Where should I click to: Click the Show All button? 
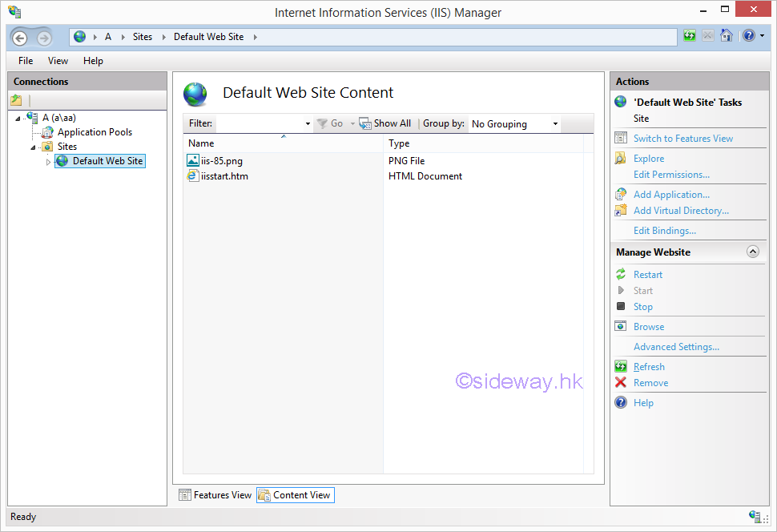coord(385,123)
